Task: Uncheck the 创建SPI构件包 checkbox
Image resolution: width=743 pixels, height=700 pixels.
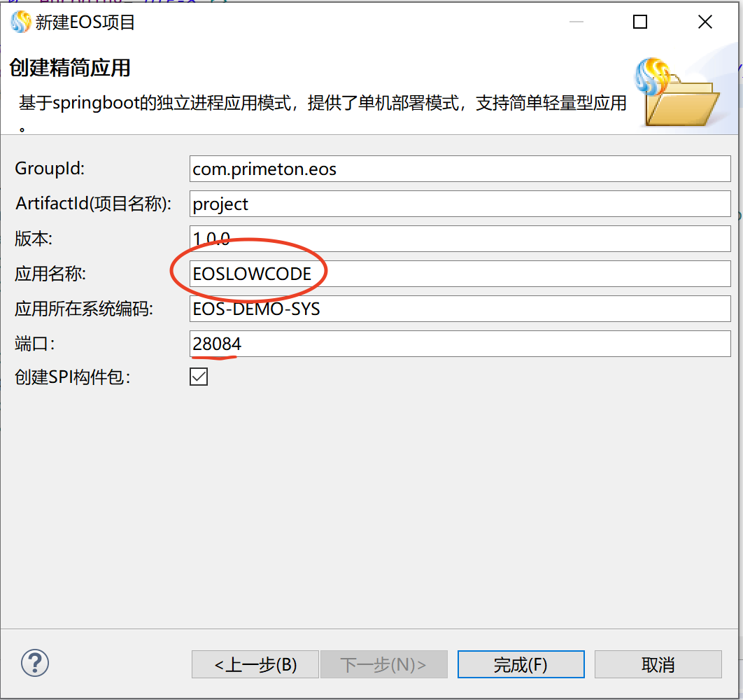Action: click(x=199, y=377)
